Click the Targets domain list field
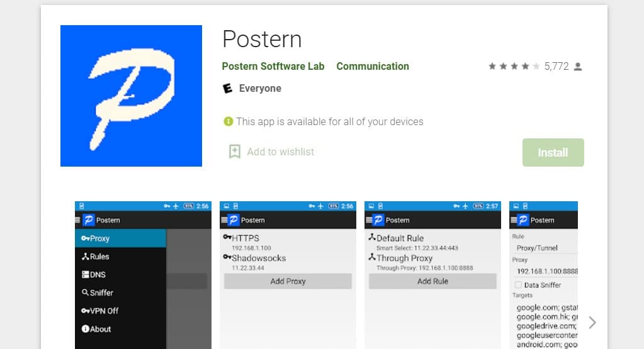 pos(545,326)
